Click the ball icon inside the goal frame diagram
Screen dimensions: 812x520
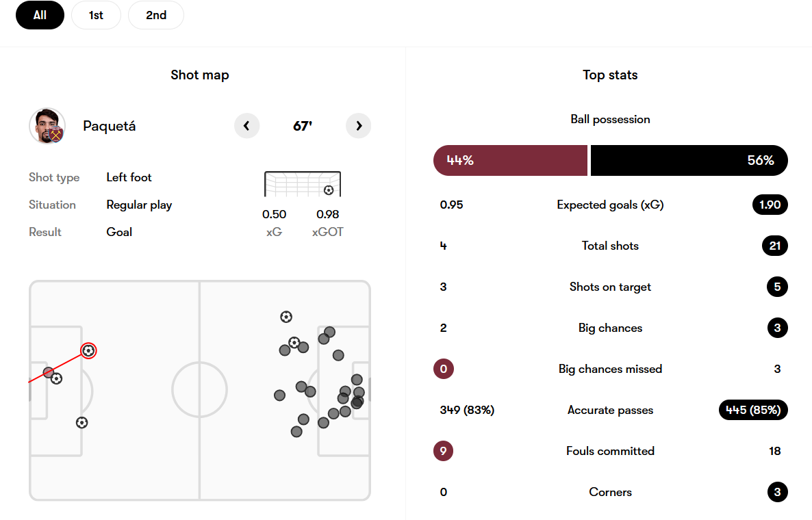click(x=329, y=190)
